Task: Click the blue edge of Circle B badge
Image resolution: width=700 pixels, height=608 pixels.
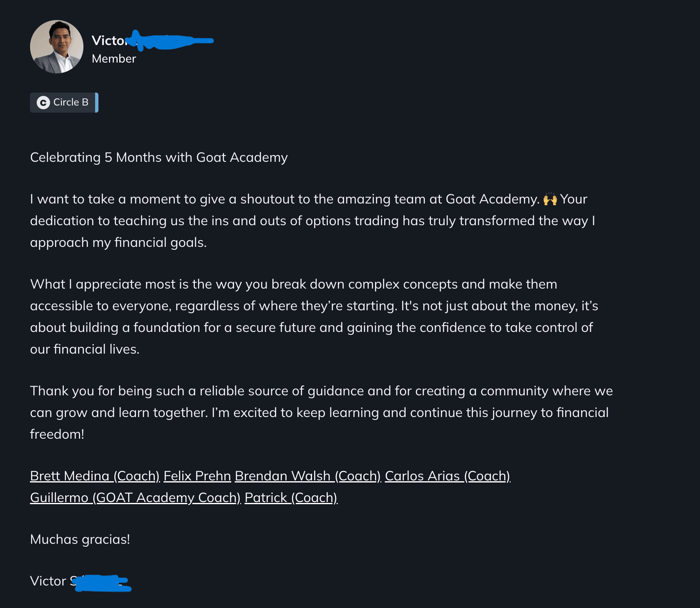Action: point(97,103)
